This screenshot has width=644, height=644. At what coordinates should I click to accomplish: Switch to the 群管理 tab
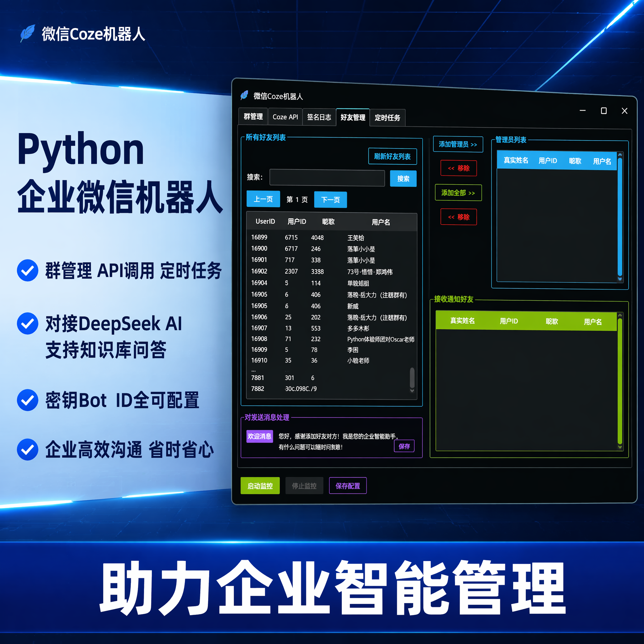click(x=253, y=117)
